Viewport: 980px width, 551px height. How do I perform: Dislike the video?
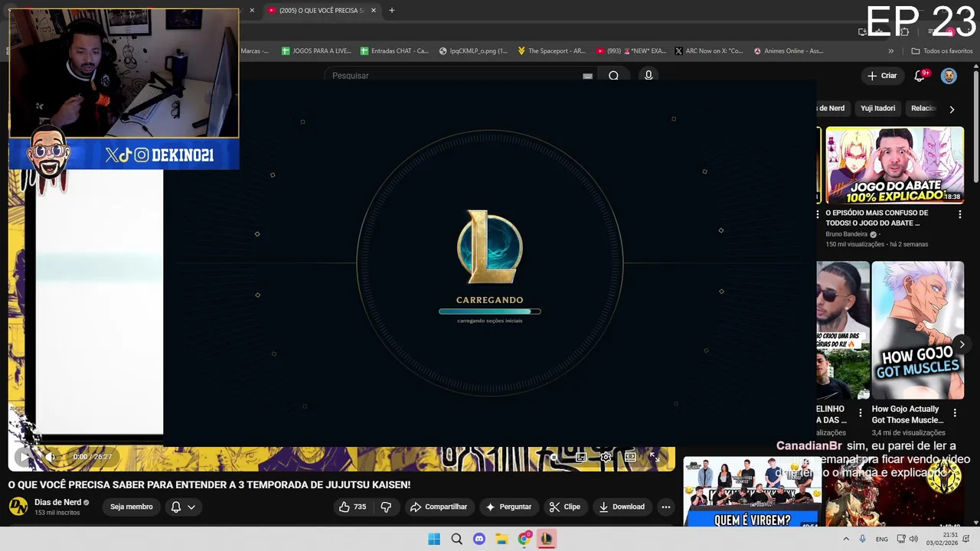[386, 507]
